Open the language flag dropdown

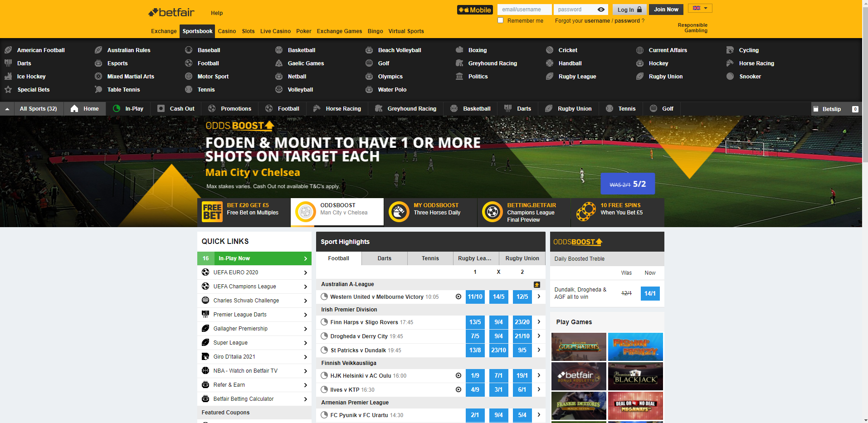[700, 8]
